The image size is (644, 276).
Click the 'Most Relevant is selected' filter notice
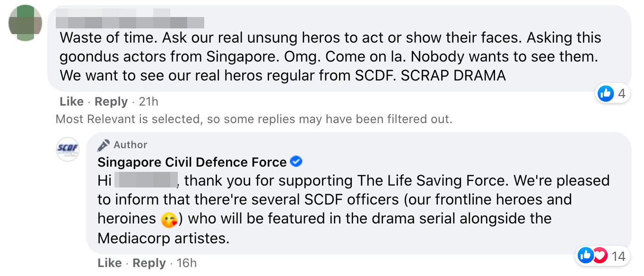tap(253, 119)
